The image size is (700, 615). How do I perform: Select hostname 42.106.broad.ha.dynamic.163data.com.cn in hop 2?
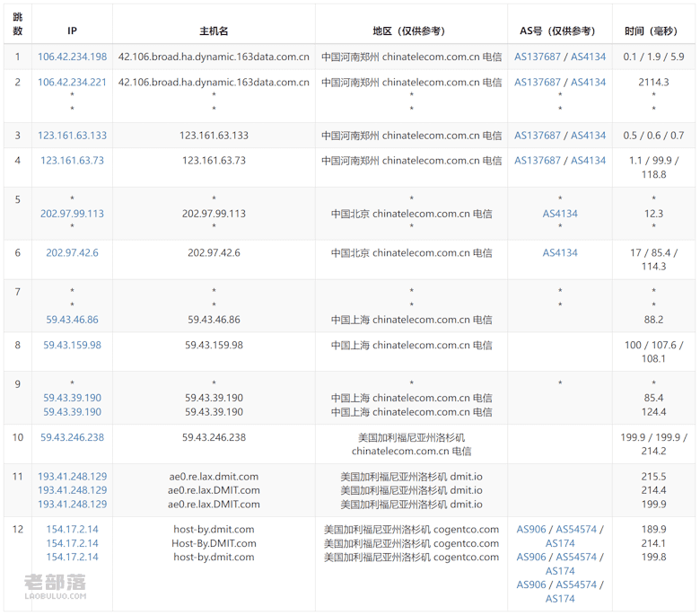coord(214,83)
